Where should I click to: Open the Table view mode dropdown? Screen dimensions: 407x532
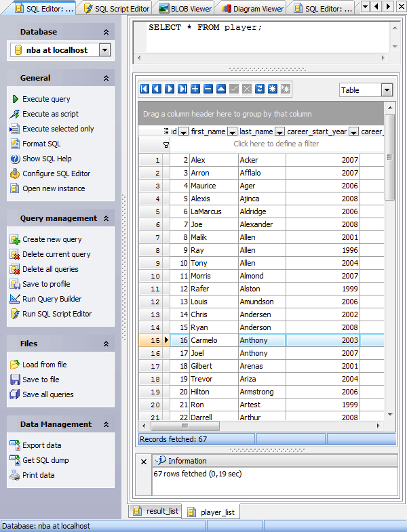coord(387,90)
